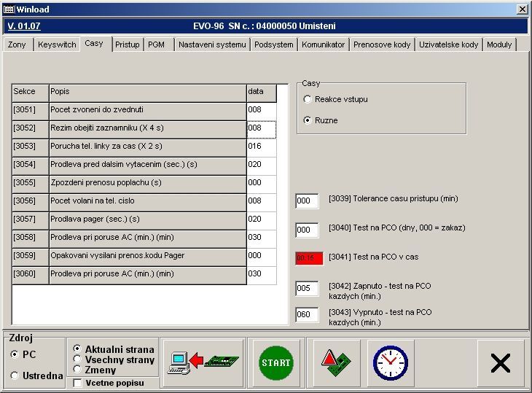532x393 pixels.
Task: Enable the Vcetne popisu checkbox
Action: (x=77, y=383)
